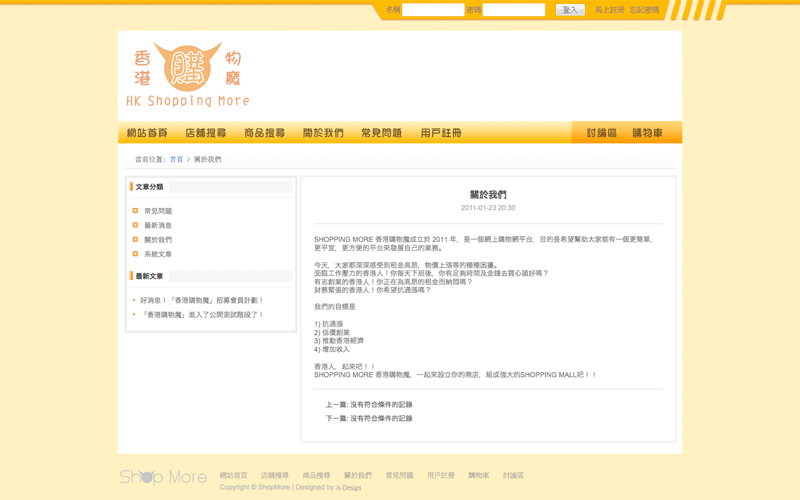
Task: Focus the 密碼 password input field
Action: tap(514, 10)
